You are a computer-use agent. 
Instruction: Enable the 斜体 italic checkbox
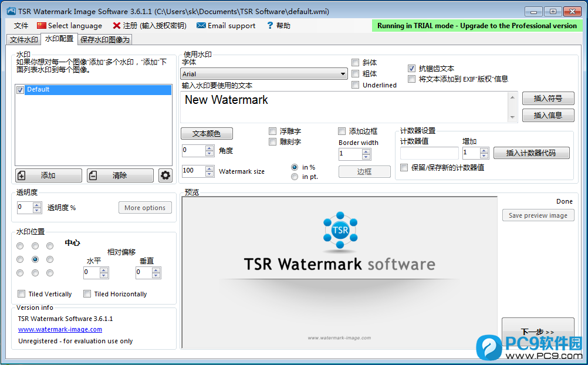(x=355, y=62)
